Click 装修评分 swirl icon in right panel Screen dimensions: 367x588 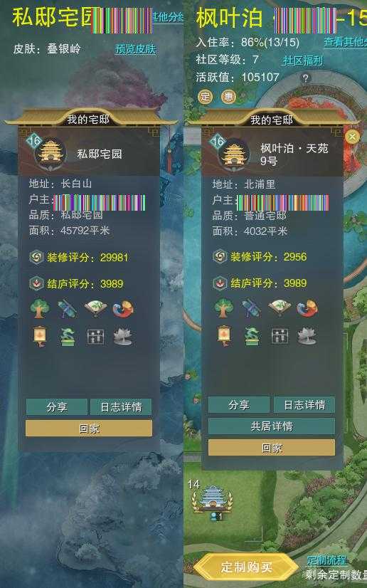tap(220, 257)
